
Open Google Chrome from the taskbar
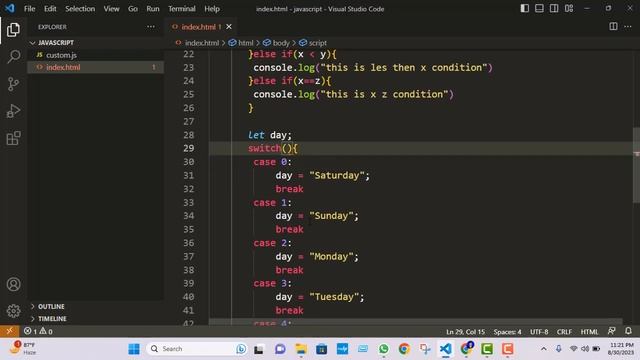pos(404,349)
